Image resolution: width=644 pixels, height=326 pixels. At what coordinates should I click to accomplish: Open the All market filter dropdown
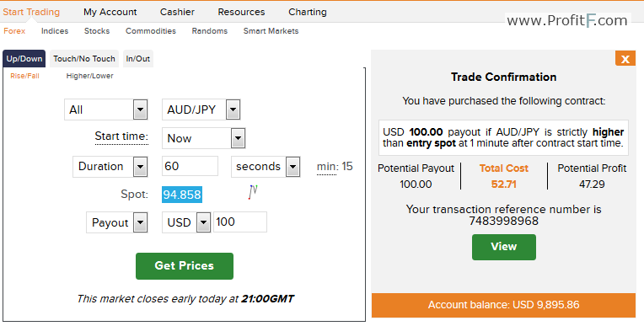pos(106,110)
